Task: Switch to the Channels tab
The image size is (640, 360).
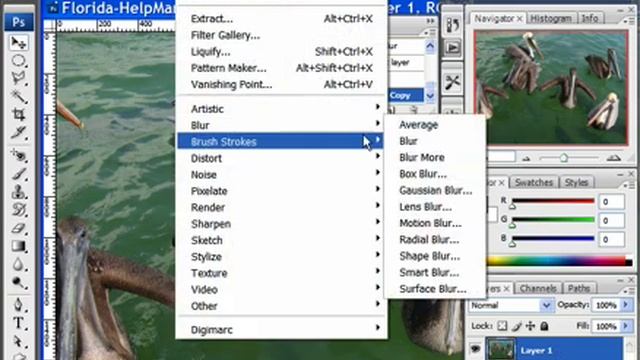Action: [x=538, y=289]
